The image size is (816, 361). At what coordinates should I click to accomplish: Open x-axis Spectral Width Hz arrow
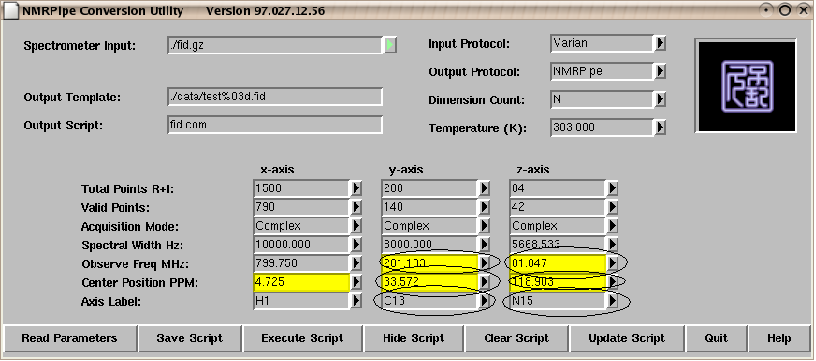coord(356,244)
